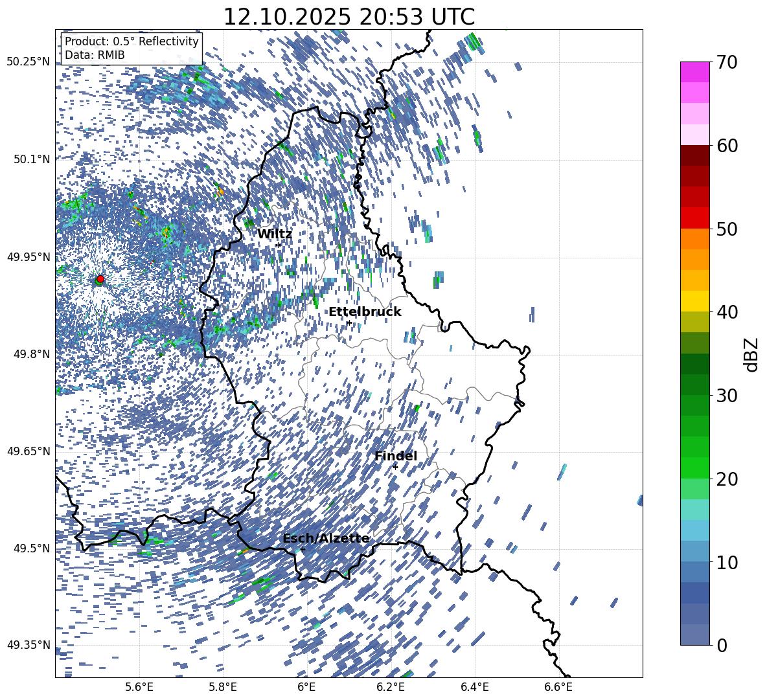767x700 pixels.
Task: Click the colorbar 60 tick label
Action: tap(727, 145)
